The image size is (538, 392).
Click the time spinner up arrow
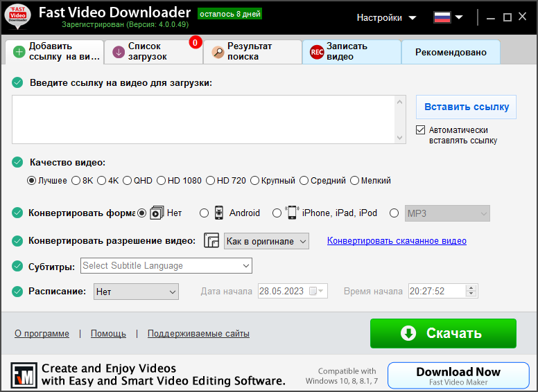pos(471,288)
